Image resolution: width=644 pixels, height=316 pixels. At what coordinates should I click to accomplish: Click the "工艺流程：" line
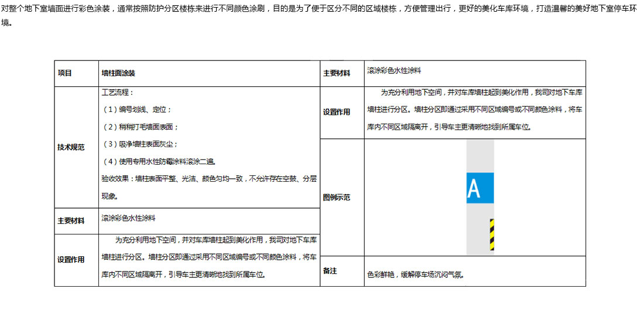tap(118, 93)
